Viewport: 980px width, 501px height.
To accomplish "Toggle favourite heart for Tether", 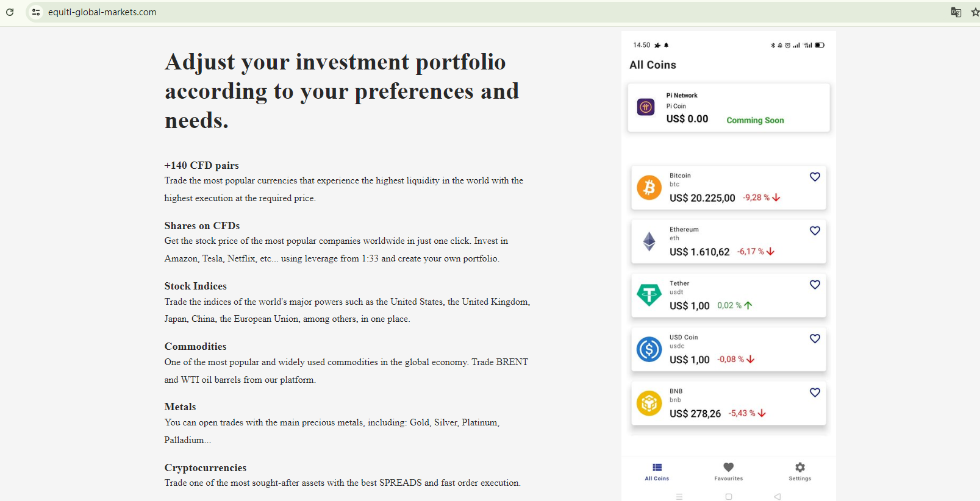I will click(x=815, y=285).
